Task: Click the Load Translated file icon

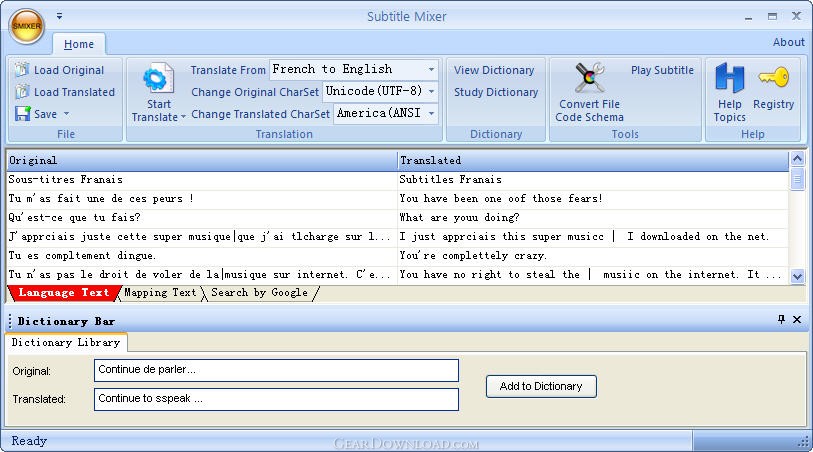Action: [22, 92]
